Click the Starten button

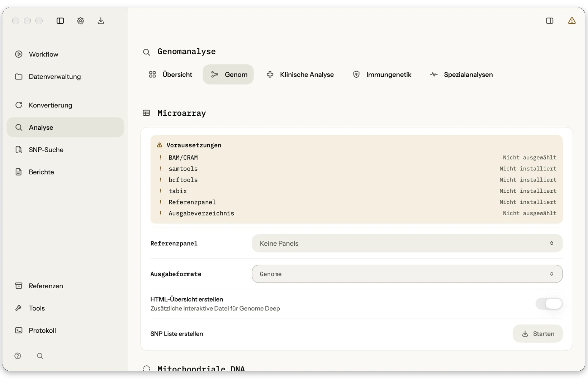[x=537, y=334]
